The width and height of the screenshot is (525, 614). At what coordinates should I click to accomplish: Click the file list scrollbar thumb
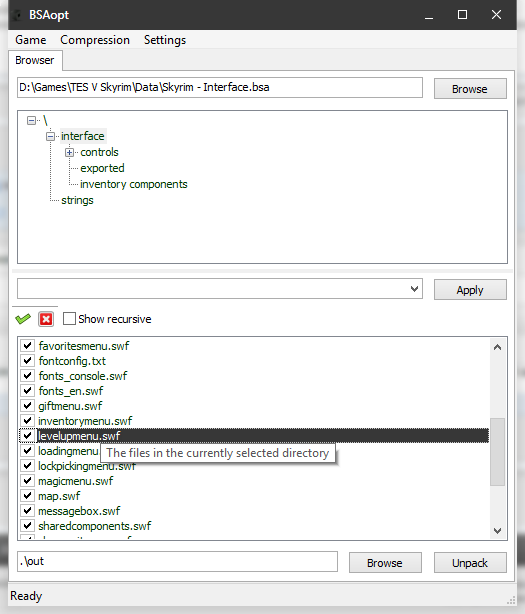click(x=497, y=452)
